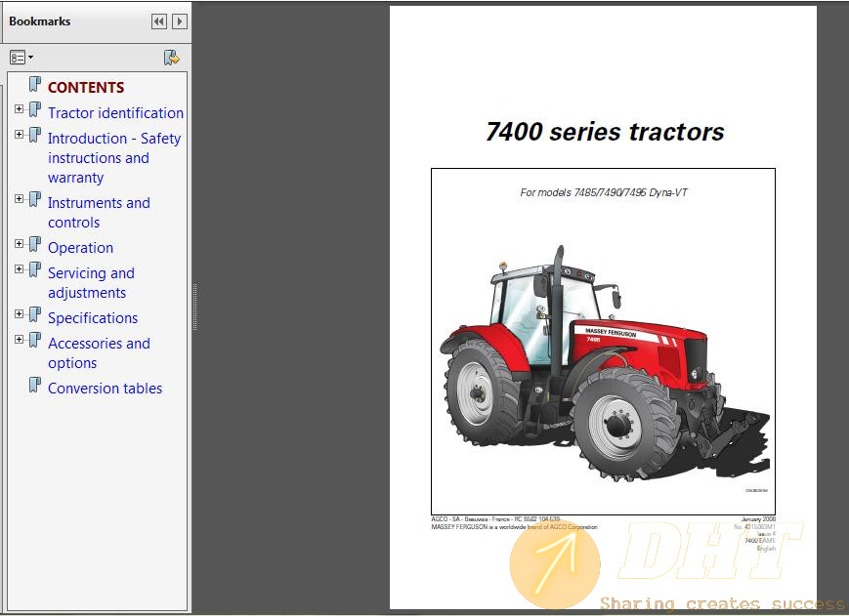This screenshot has width=849, height=616.
Task: Click the Bookmarks panel title
Action: tap(39, 21)
